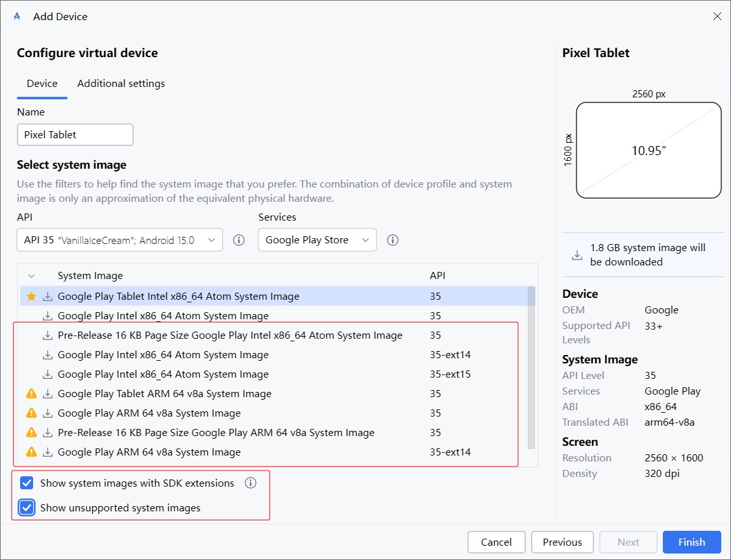The width and height of the screenshot is (731, 560).
Task: Click the Cancel button
Action: pos(496,542)
